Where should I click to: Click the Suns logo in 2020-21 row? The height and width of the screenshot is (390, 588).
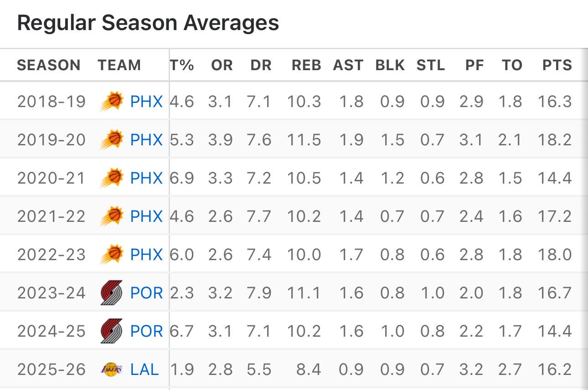coord(112,178)
